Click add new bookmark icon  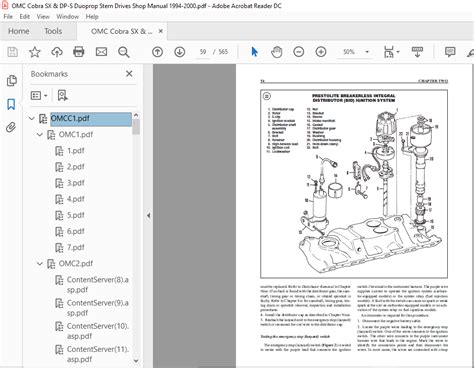pos(62,96)
